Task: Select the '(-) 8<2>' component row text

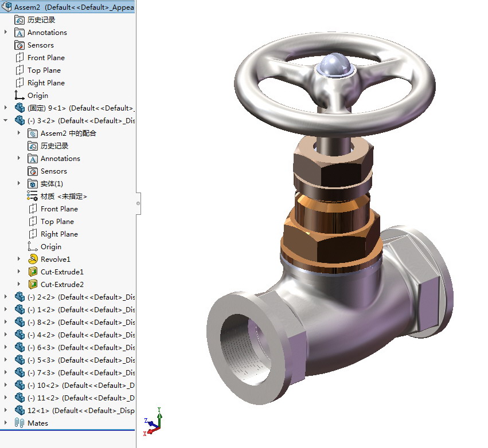Action: [81, 323]
